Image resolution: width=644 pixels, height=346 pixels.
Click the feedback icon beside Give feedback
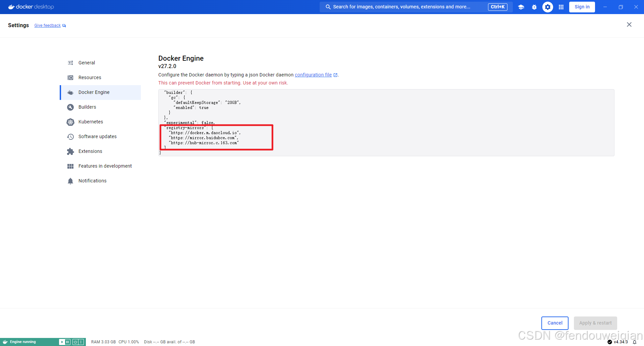(64, 26)
